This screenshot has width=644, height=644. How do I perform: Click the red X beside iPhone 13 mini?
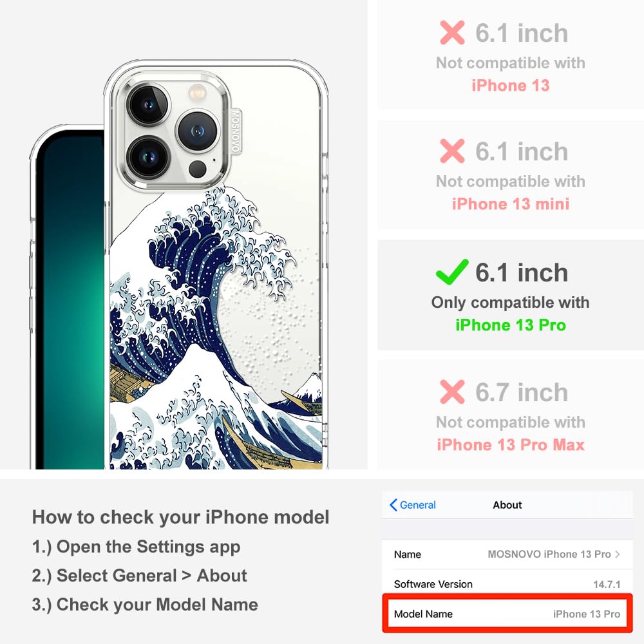coord(452,151)
